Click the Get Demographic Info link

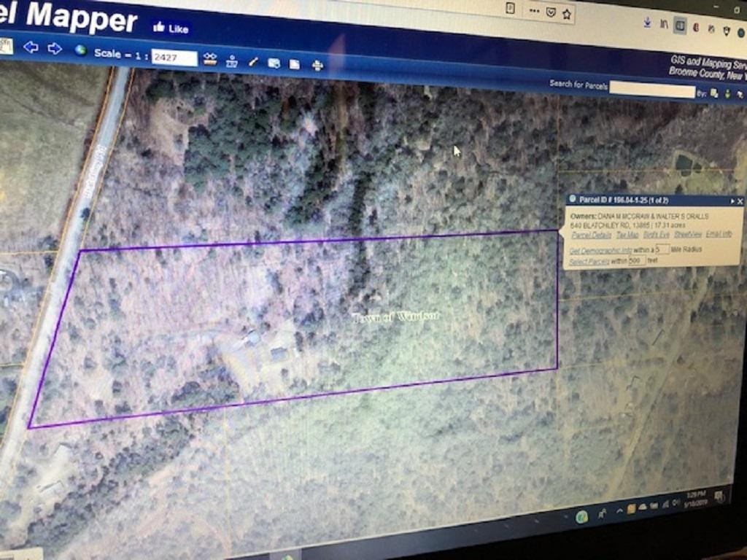click(600, 251)
